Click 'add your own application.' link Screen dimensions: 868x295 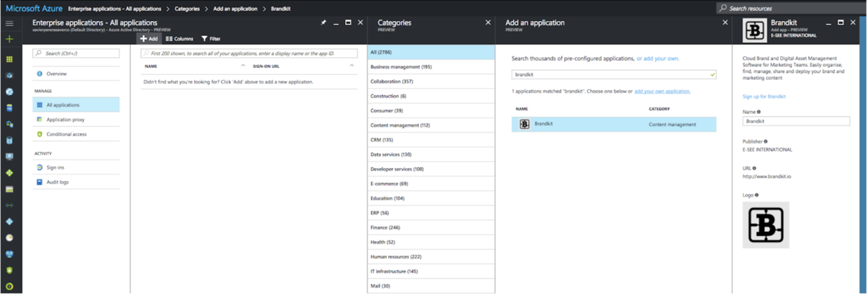[x=663, y=91]
